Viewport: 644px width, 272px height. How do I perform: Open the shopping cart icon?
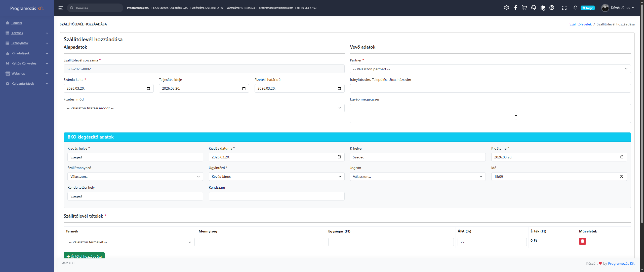(x=525, y=8)
